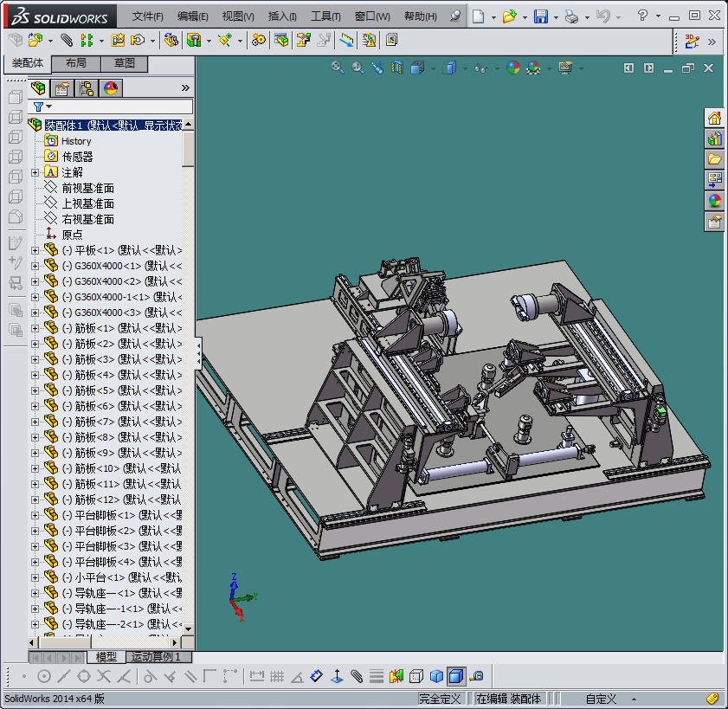
Task: Expand the 平板<1> component node
Action: (35, 250)
